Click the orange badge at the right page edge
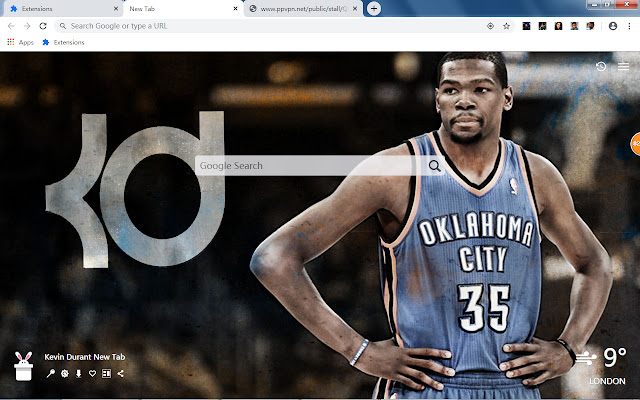The image size is (640, 400). (636, 144)
